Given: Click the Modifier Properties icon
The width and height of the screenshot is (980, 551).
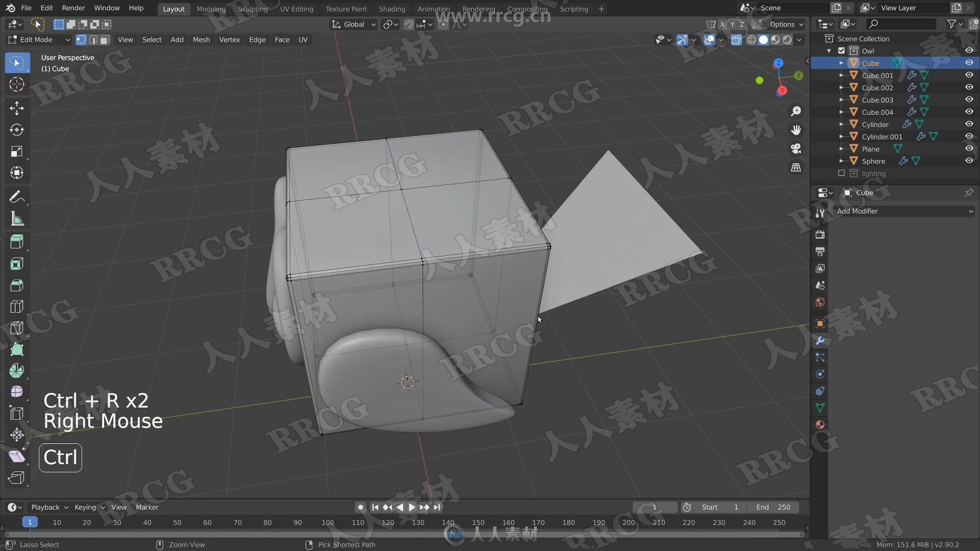Looking at the screenshot, I should (x=820, y=340).
